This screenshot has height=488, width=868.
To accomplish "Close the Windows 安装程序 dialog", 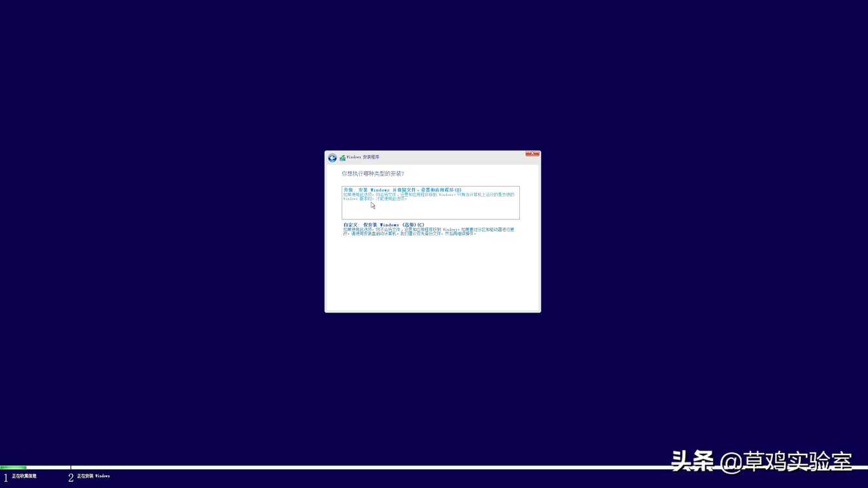I will coord(533,154).
